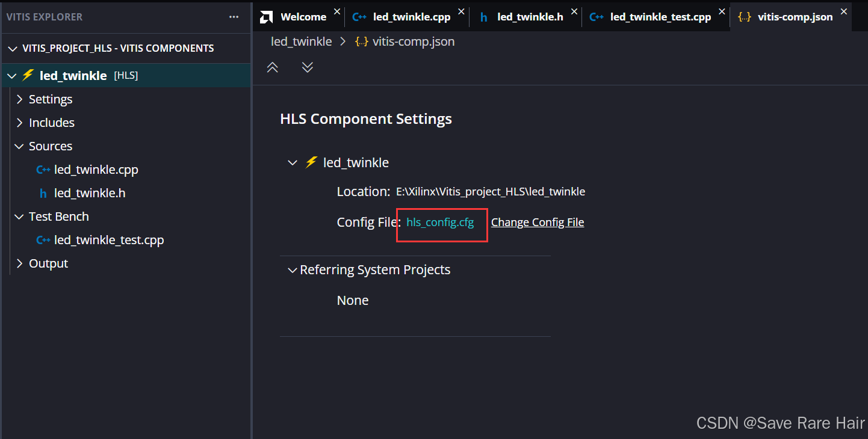The width and height of the screenshot is (868, 439).
Task: Click the led_twinkle breadcrumb segment
Action: click(301, 41)
